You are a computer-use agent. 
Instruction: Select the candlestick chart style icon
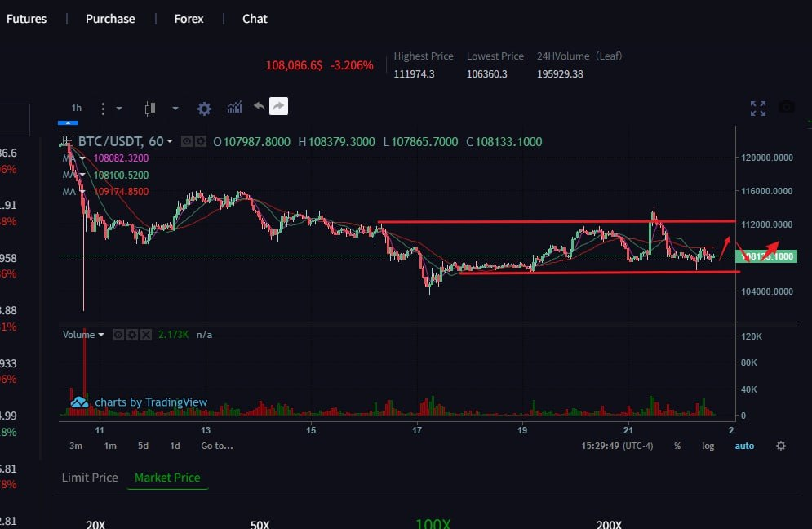149,109
